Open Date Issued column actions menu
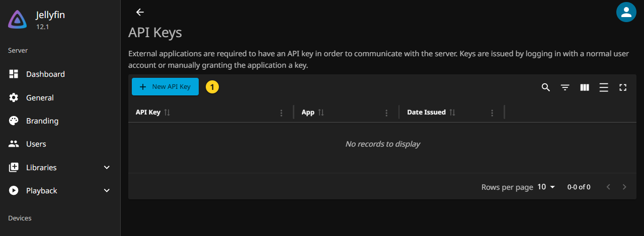The image size is (644, 236). click(x=492, y=113)
